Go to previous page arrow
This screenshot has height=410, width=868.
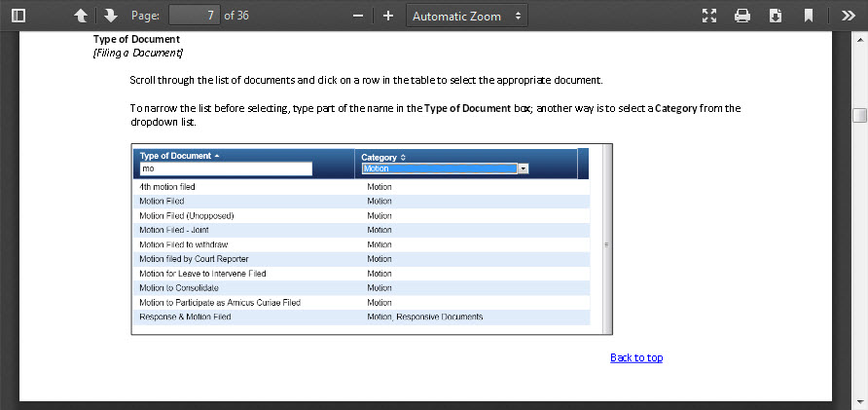[81, 16]
